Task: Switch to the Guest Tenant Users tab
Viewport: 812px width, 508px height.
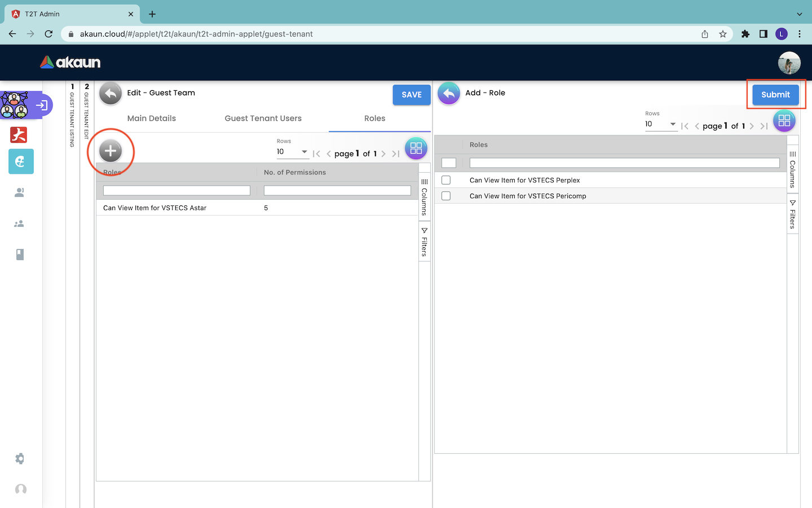Action: [263, 119]
